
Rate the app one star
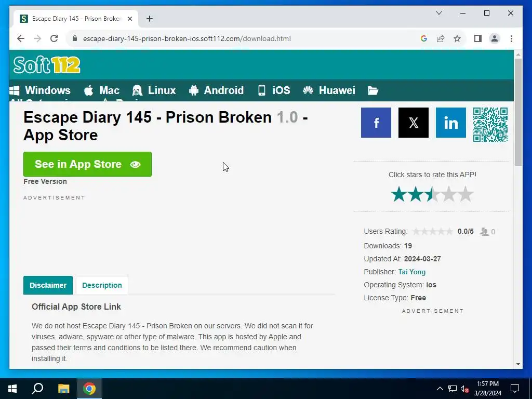398,194
